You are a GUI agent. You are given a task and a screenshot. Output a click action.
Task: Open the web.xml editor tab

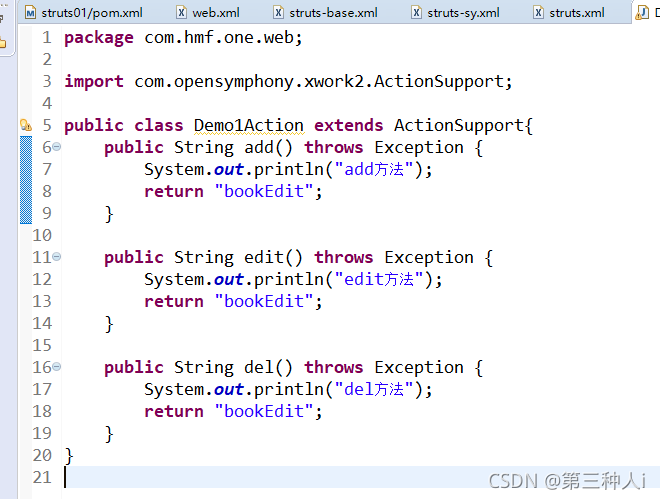coord(208,13)
